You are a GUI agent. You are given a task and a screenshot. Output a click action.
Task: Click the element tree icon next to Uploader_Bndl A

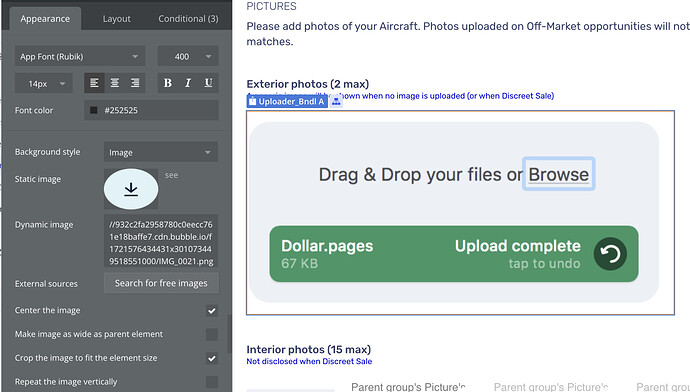click(x=336, y=102)
